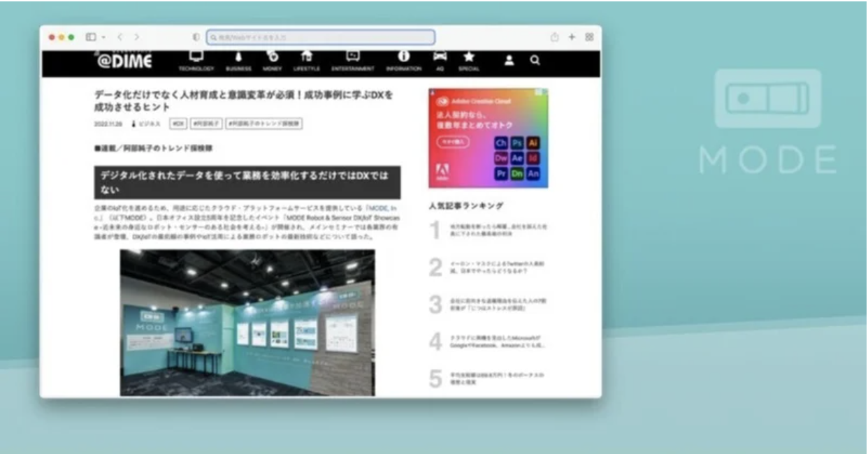Click the #DX article tag
The image size is (868, 454).
[x=179, y=124]
